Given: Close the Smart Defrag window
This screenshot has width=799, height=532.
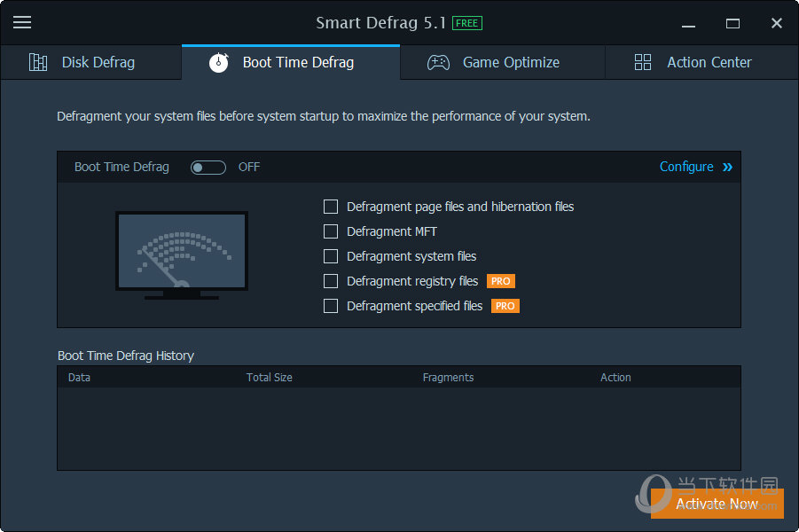Looking at the screenshot, I should tap(777, 23).
